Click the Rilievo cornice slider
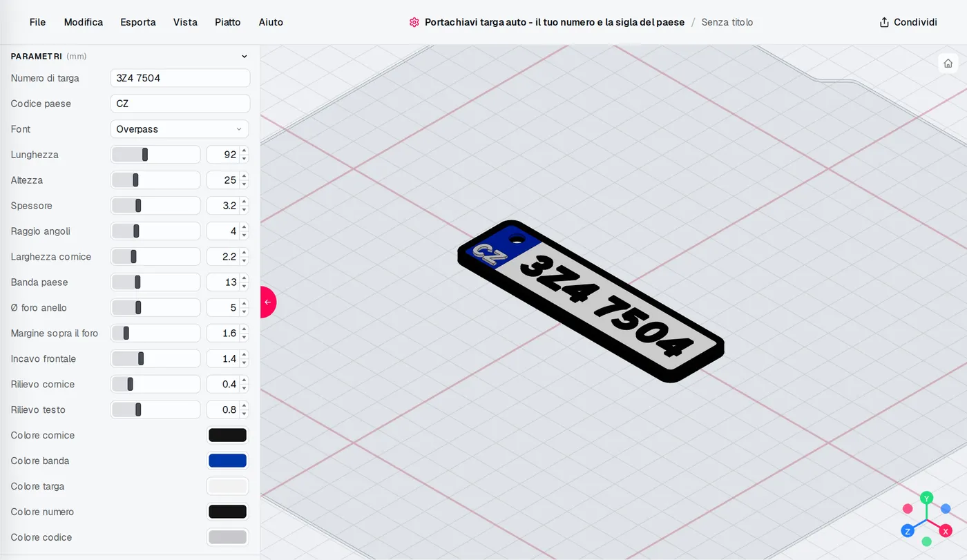This screenshot has width=967, height=560. (x=155, y=385)
